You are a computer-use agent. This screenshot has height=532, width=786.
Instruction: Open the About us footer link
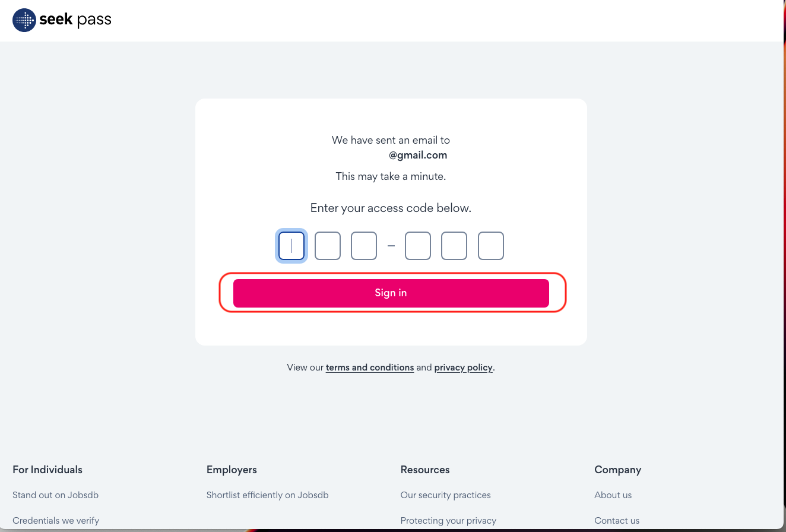(613, 495)
